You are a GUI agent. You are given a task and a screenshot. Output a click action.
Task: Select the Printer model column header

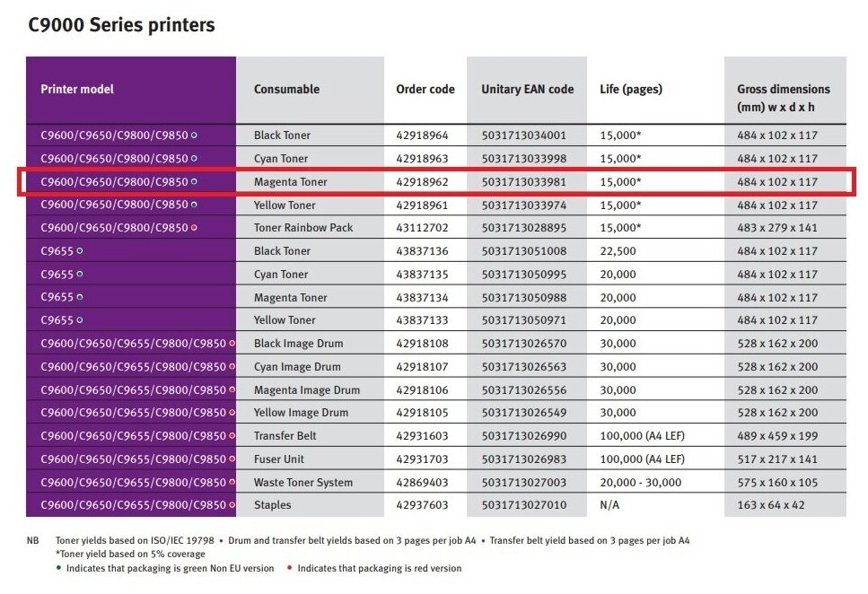coord(77,90)
